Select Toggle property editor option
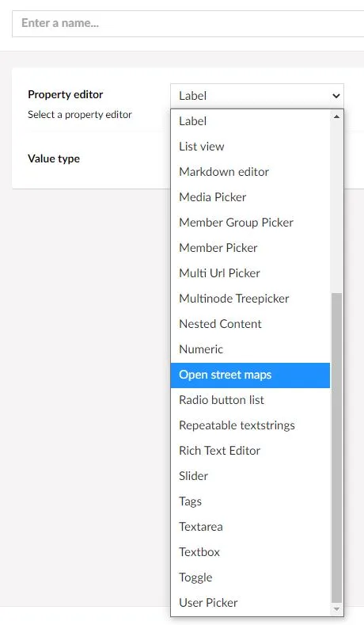 coord(251,577)
